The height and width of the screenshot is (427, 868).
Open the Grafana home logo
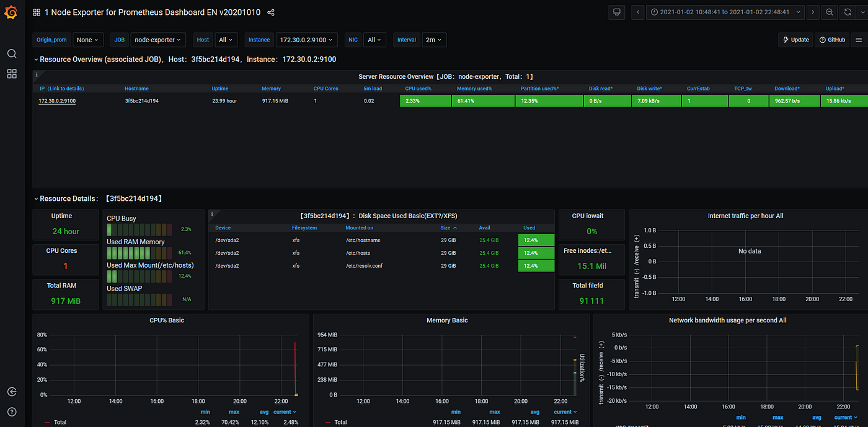(x=11, y=12)
